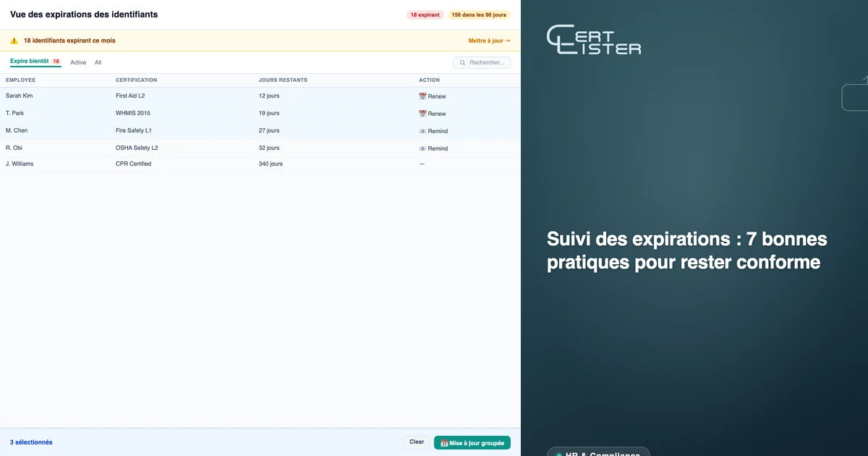This screenshot has width=868, height=456.
Task: Select the M. Chen row name
Action: pyautogui.click(x=17, y=130)
